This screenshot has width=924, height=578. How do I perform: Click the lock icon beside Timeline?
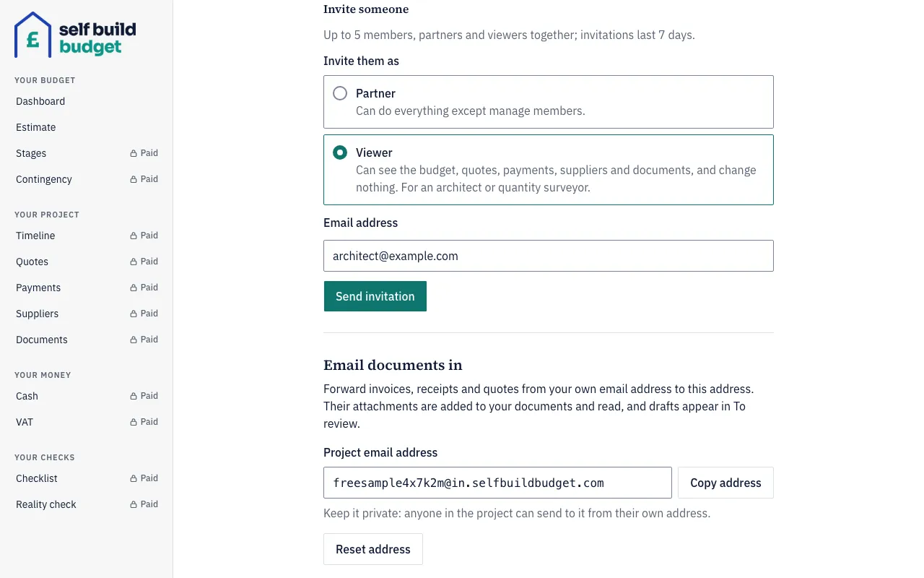(x=134, y=236)
